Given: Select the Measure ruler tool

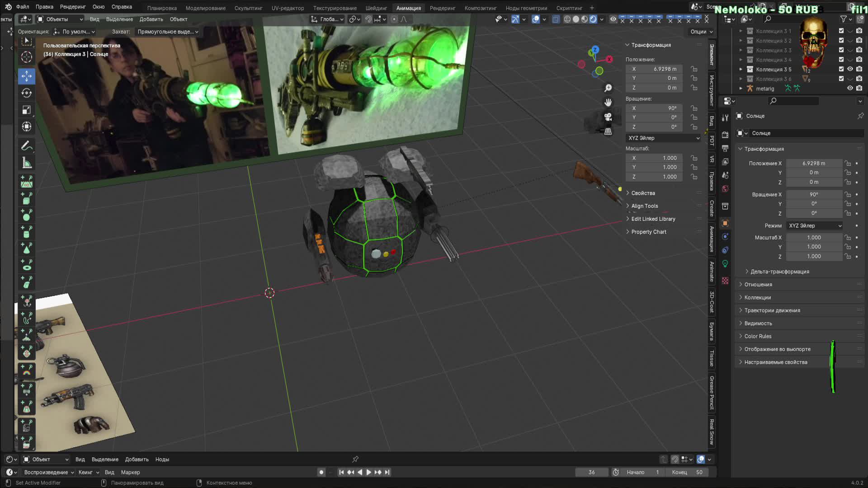Looking at the screenshot, I should point(27,163).
